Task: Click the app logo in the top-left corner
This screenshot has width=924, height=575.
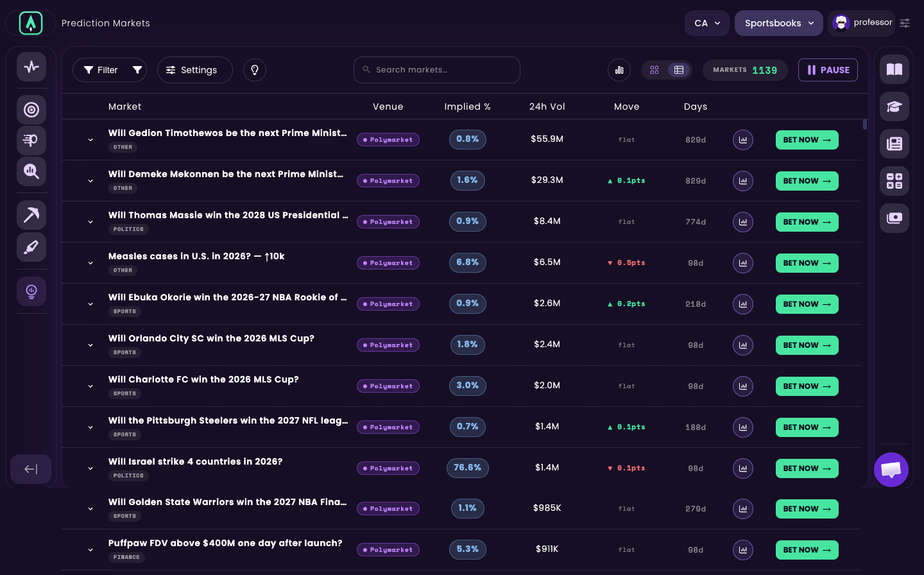Action: pyautogui.click(x=31, y=23)
